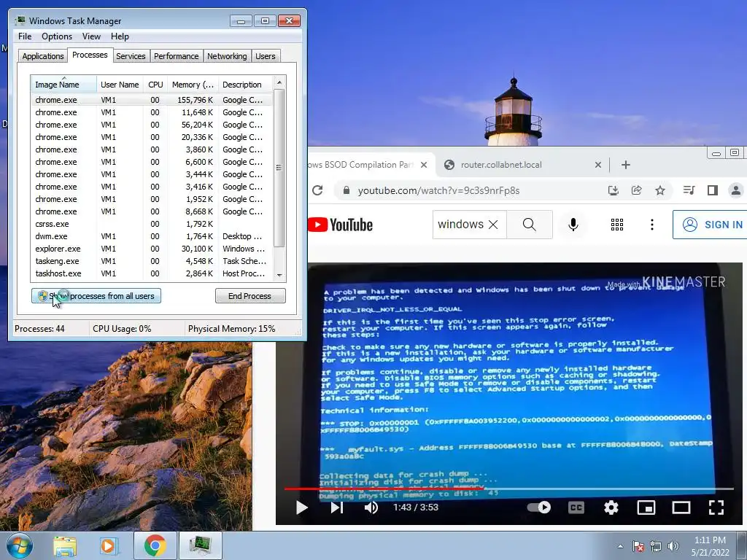This screenshot has width=747, height=560.
Task: Mute the video volume speaker icon
Action: (x=371, y=507)
